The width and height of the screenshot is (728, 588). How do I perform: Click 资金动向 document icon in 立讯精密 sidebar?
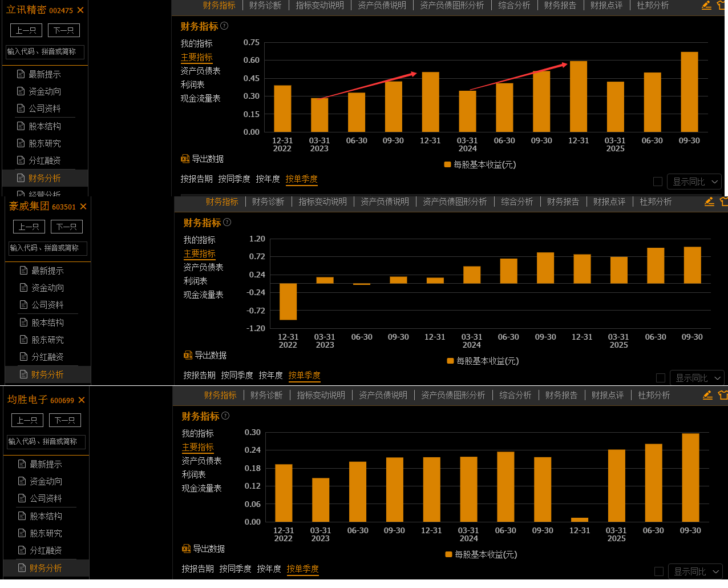coord(21,91)
